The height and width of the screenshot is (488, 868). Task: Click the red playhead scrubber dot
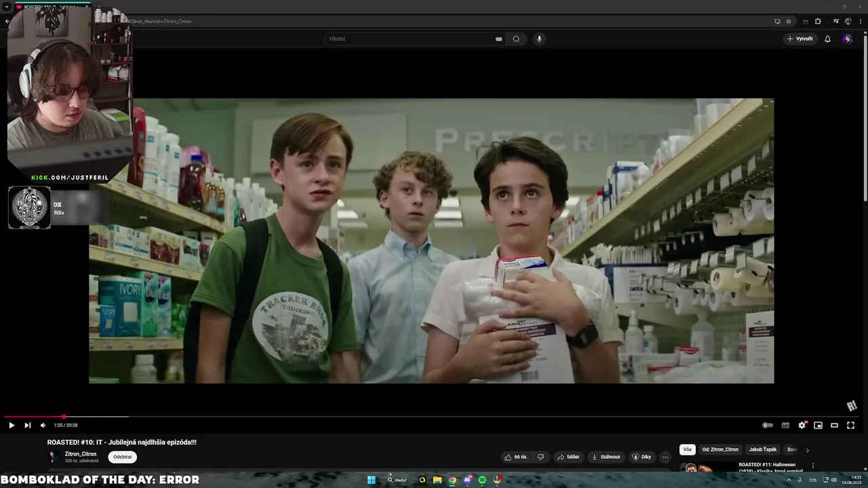[x=64, y=417]
